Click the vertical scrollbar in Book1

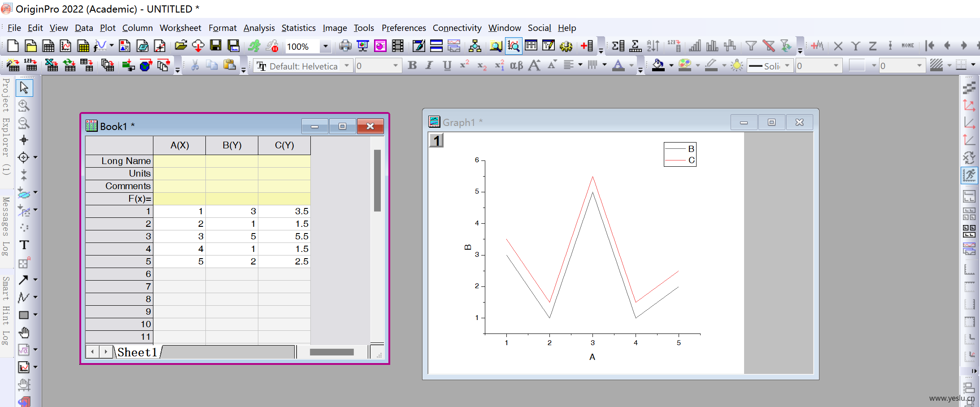(x=377, y=180)
